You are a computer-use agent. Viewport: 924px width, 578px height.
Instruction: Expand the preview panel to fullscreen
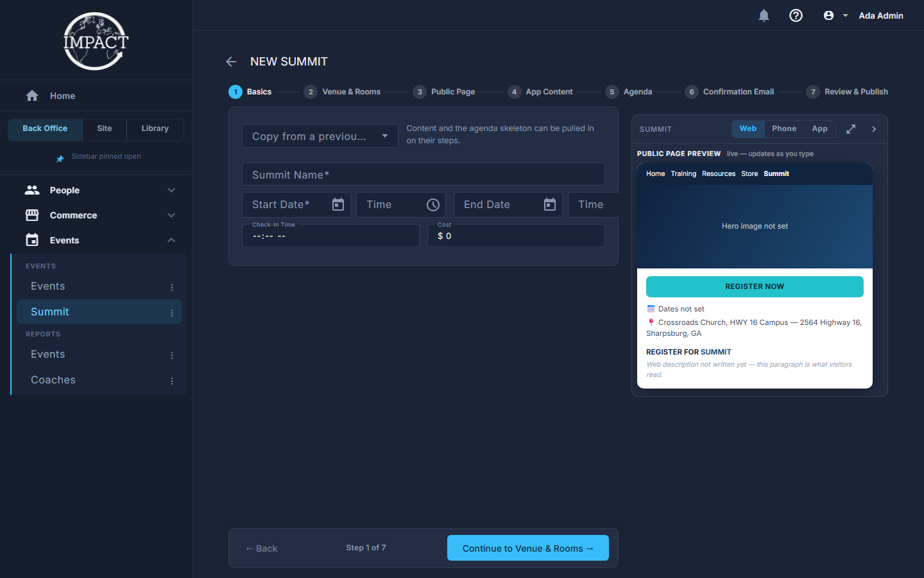[x=851, y=129]
